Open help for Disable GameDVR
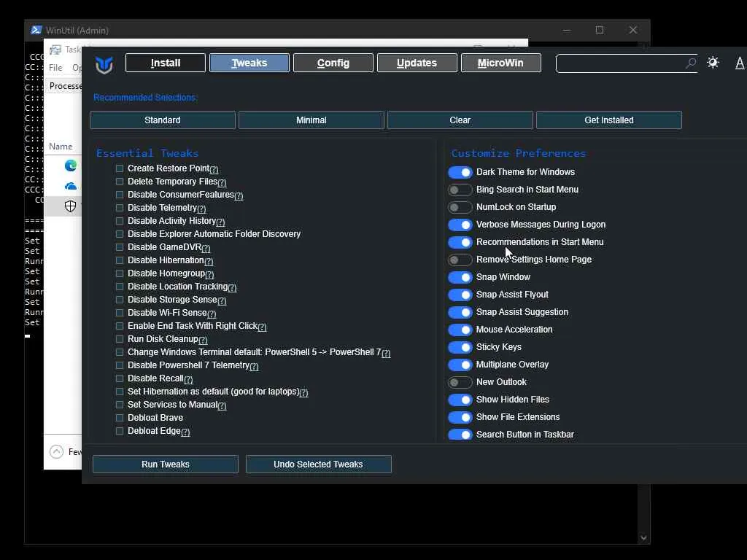The height and width of the screenshot is (560, 747). pos(206,249)
